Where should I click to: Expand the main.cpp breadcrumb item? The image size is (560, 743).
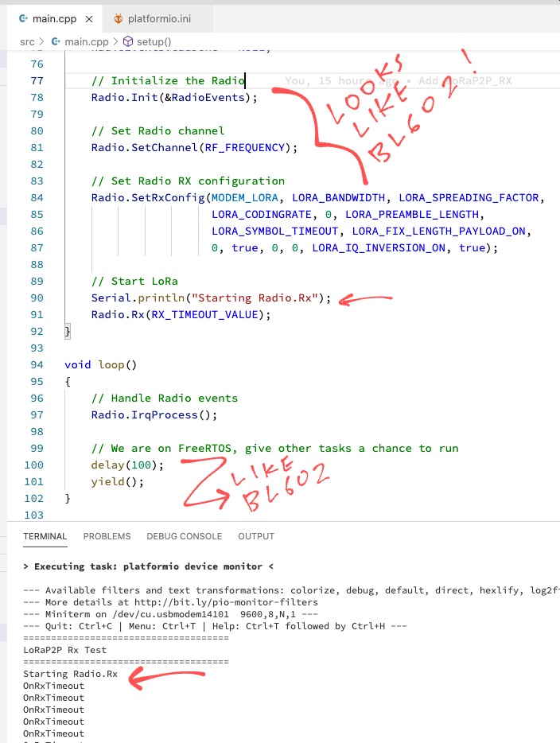[87, 41]
